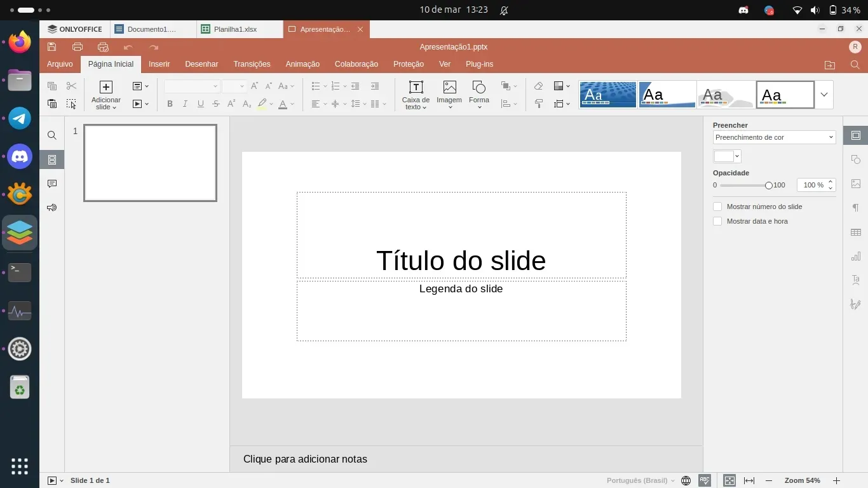Open the Português (Brasil) language dropdown
This screenshot has height=488, width=868.
[x=640, y=481]
